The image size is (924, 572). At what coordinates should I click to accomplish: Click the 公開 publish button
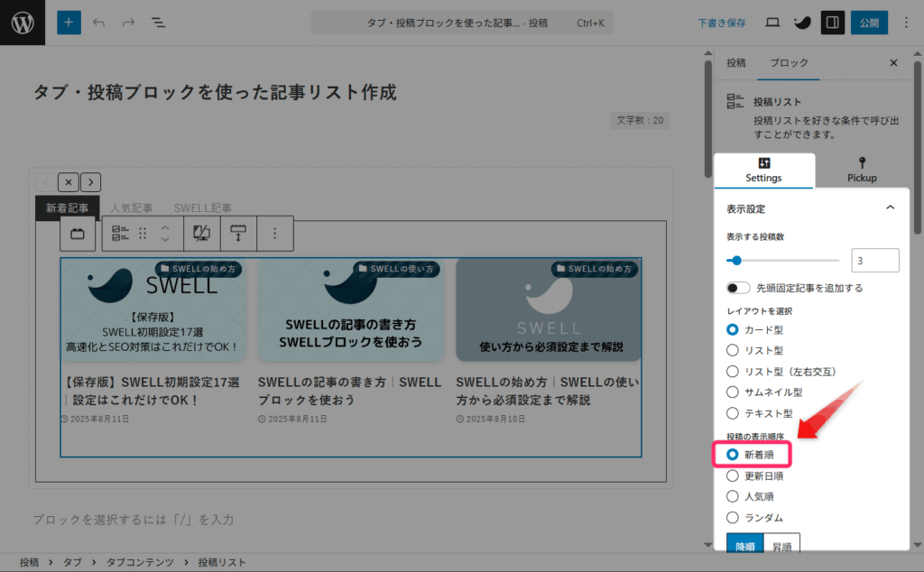(869, 23)
